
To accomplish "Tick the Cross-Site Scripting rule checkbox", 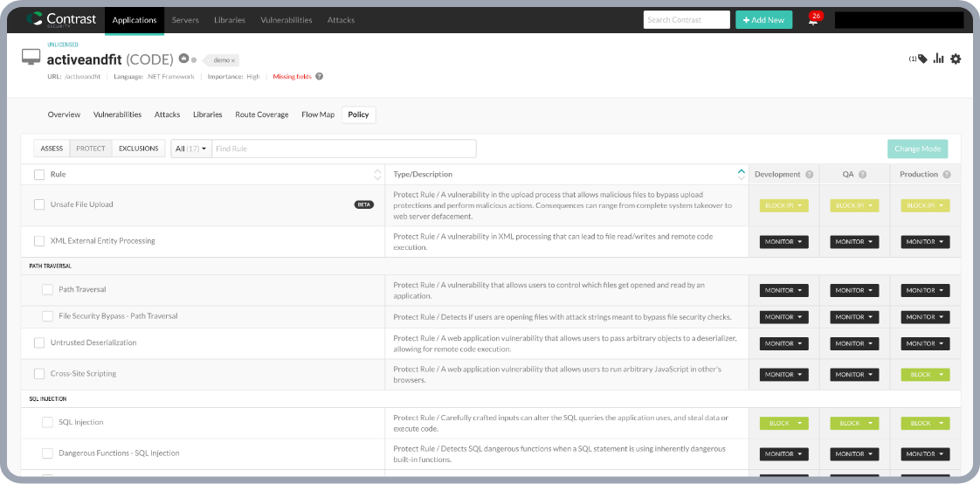I will 39,374.
